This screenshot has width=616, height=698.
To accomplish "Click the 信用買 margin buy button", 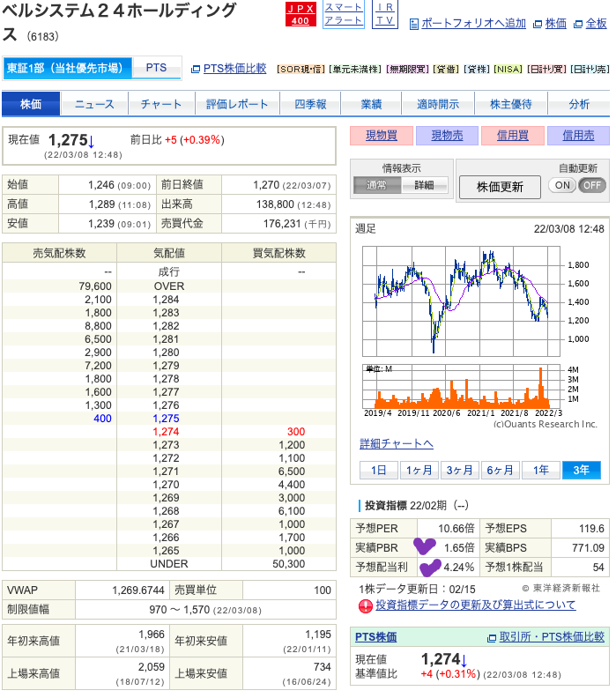I will 513,136.
